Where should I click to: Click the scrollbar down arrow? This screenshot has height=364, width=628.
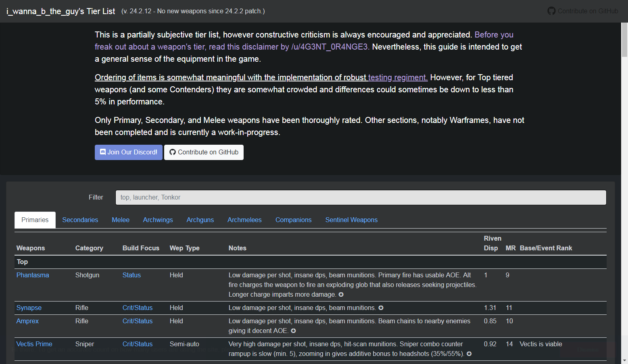[x=624, y=360]
